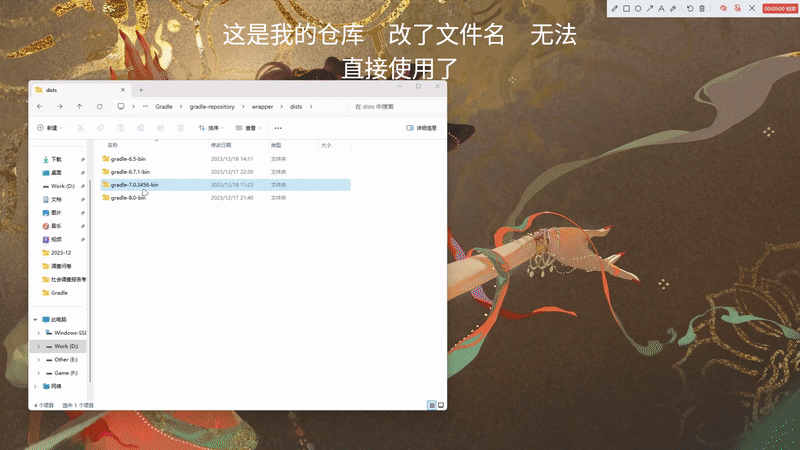Open the 查看 (View) dropdown
Screen dimensions: 800x450
tap(248, 128)
